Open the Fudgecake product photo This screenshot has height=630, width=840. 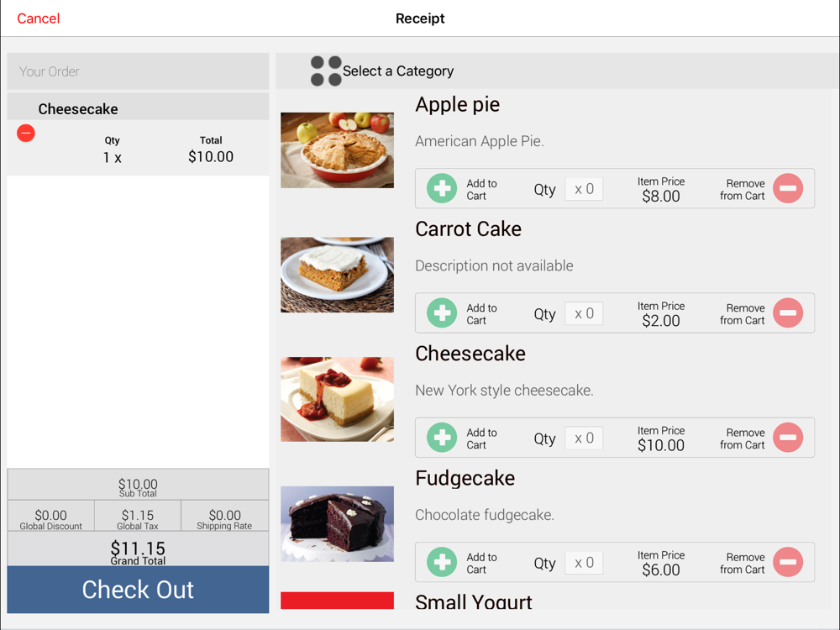coord(337,524)
